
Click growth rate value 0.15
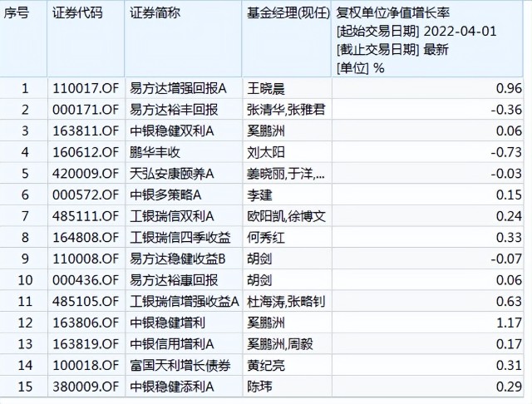[509, 195]
